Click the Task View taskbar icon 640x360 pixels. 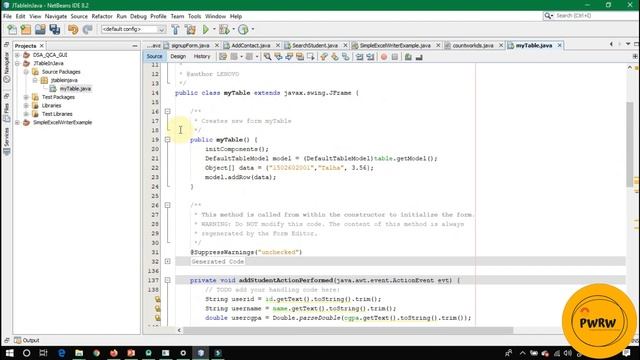[44, 353]
